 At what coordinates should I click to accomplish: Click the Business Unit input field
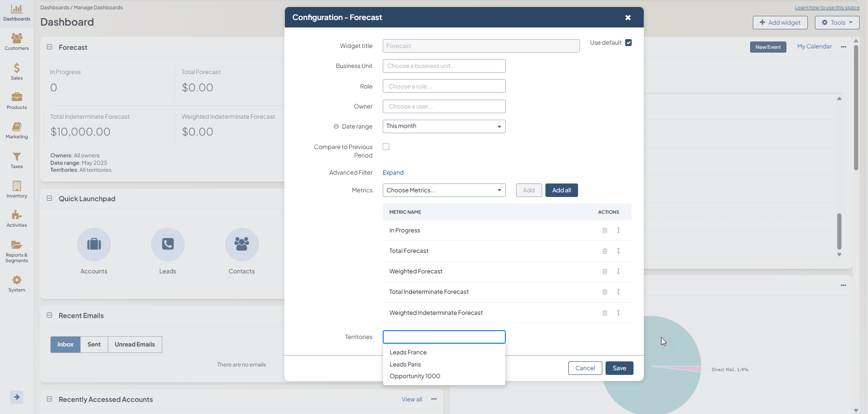coord(444,66)
